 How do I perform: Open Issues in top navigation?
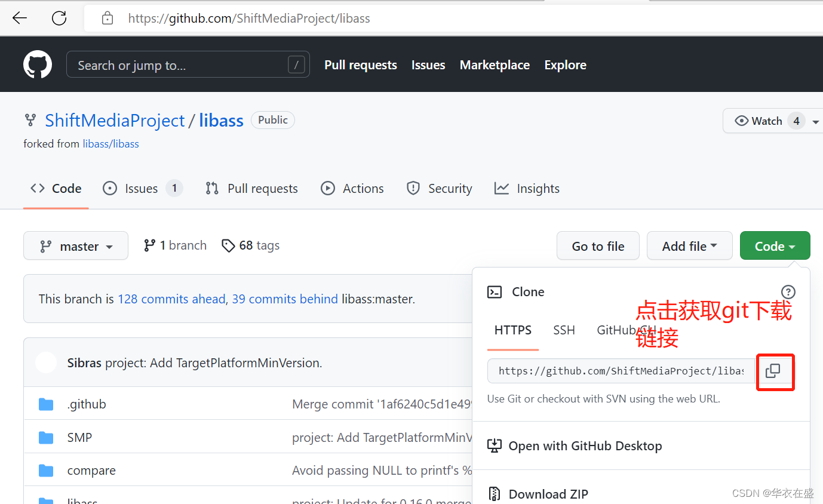point(428,65)
